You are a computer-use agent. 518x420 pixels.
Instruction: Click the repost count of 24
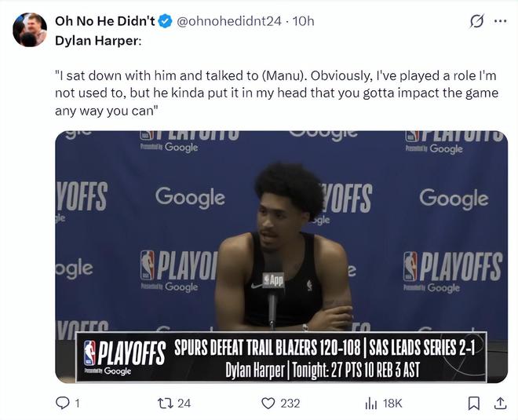pyautogui.click(x=184, y=403)
